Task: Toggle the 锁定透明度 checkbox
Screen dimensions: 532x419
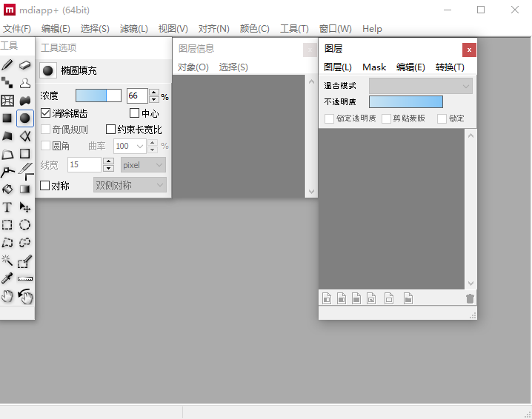Action: [329, 118]
